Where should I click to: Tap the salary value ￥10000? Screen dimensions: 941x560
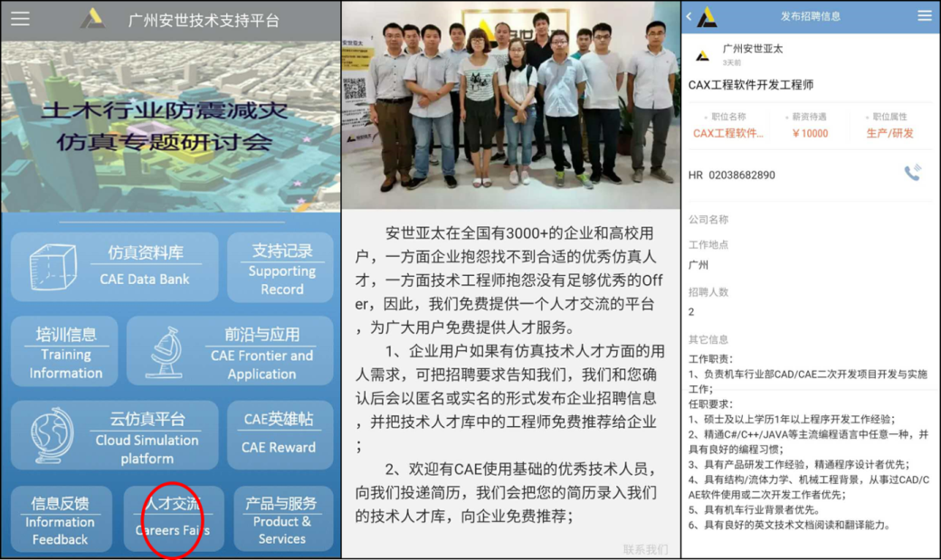(x=810, y=133)
